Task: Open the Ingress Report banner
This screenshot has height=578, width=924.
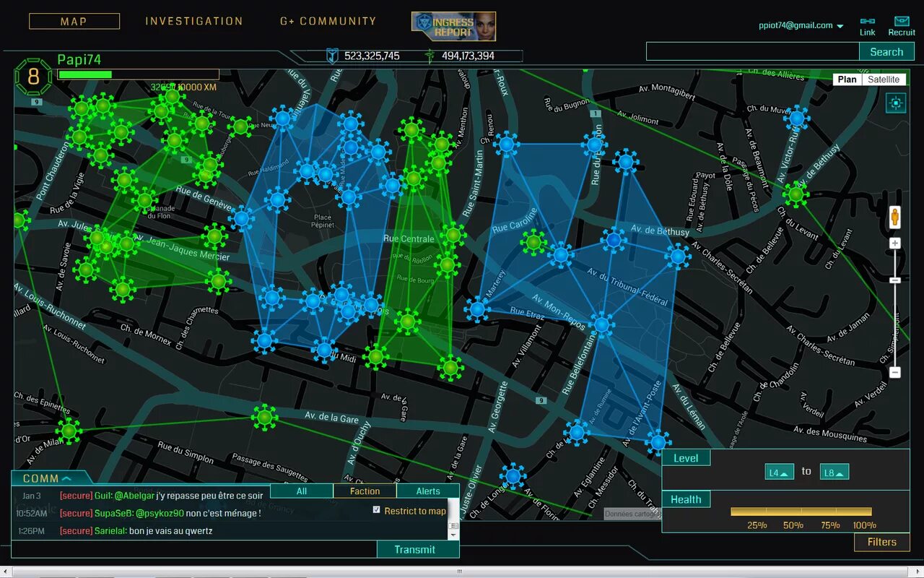Action: coord(453,26)
